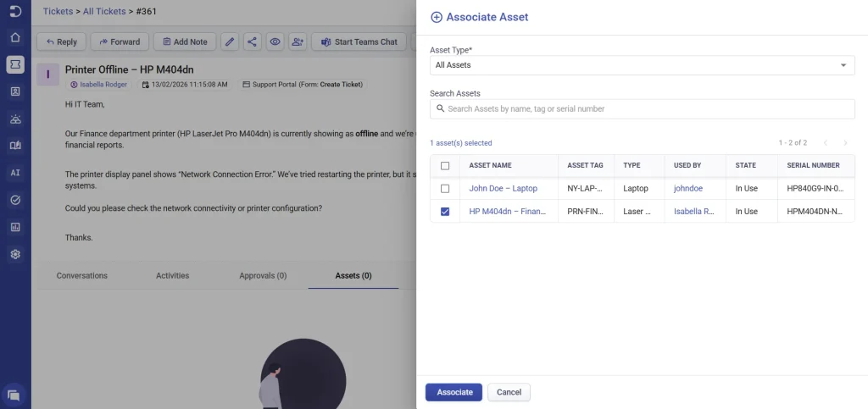Open the AI icon in sidebar

(x=15, y=173)
